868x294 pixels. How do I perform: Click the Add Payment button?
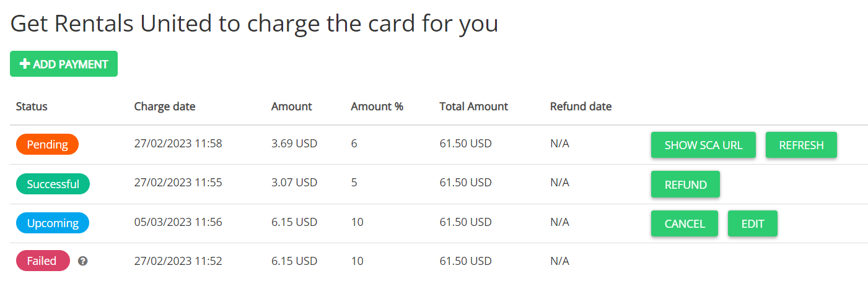tap(64, 64)
